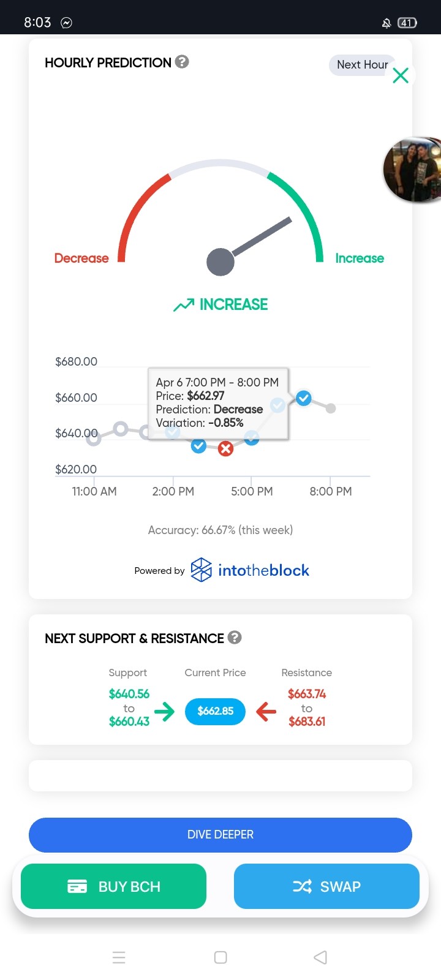Viewport: 441px width, 980px height.
Task: Click the green support arrow icon
Action: pos(164,711)
